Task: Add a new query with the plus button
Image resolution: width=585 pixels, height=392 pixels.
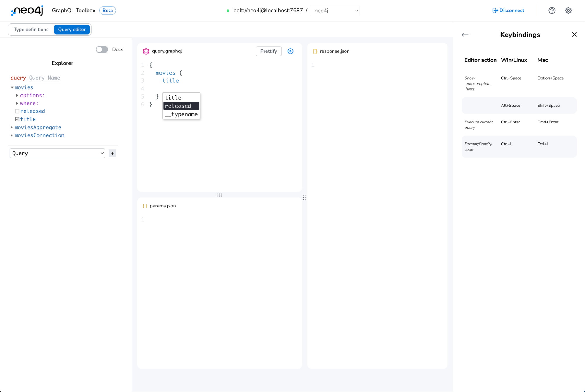Action: [112, 153]
